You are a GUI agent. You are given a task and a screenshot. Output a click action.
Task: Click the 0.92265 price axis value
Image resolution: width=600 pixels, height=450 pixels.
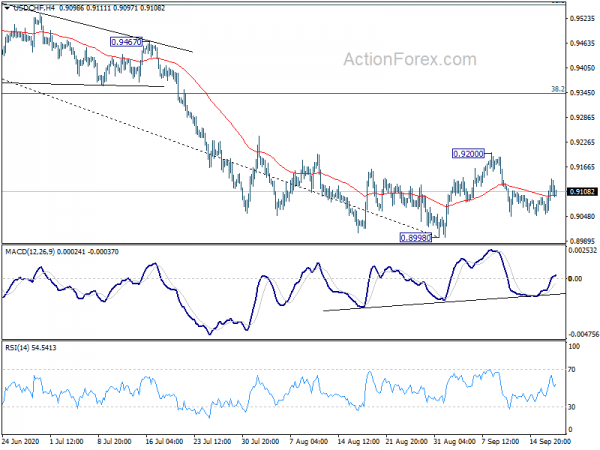click(x=582, y=142)
